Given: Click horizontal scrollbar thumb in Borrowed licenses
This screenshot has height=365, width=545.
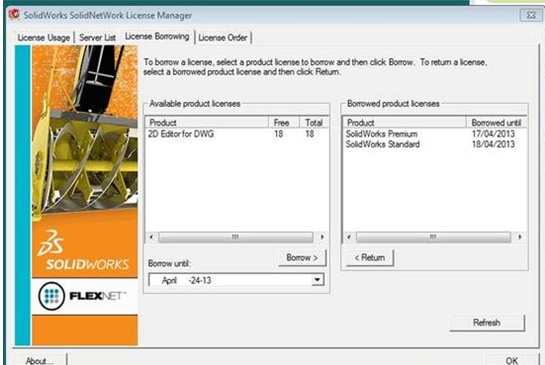Looking at the screenshot, I should 433,237.
